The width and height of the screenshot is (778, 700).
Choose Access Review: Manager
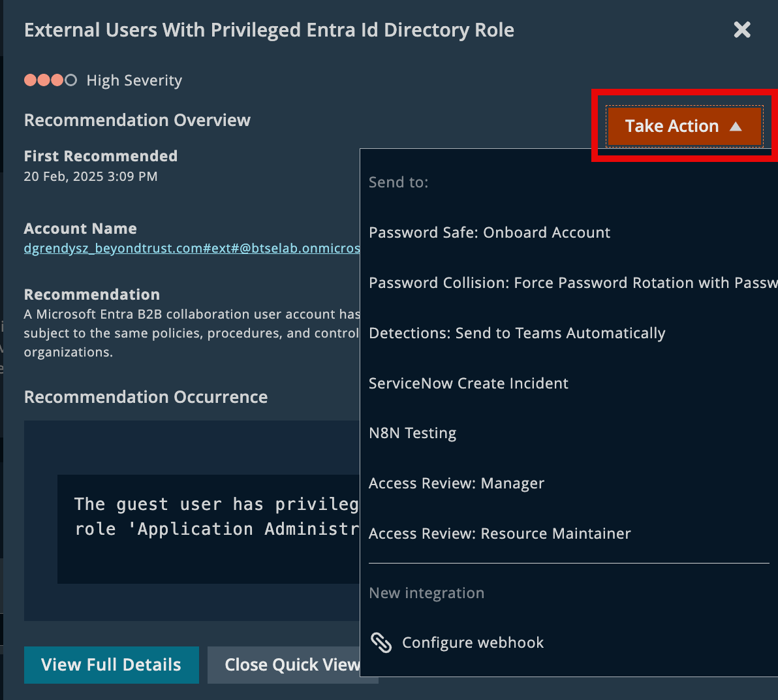[456, 483]
